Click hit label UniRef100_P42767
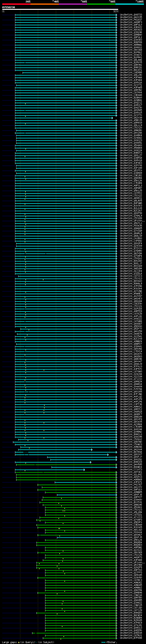 [131, 485]
